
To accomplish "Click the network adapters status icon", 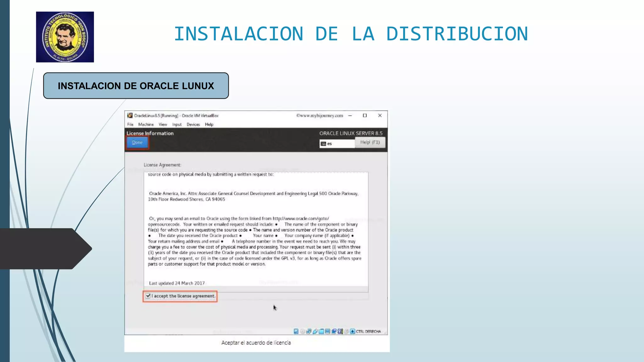I will click(309, 331).
